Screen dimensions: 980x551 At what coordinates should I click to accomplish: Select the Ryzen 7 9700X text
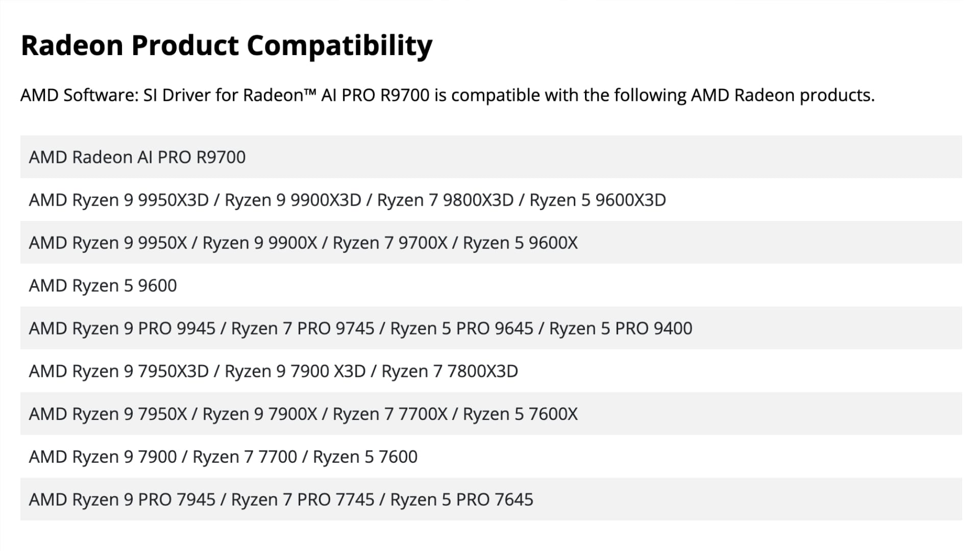point(390,243)
